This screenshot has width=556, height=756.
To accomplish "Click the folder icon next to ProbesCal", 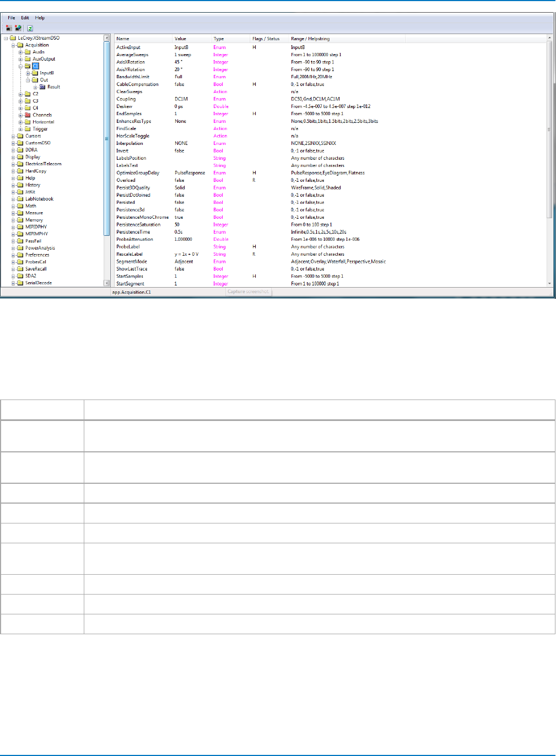I will [20, 262].
